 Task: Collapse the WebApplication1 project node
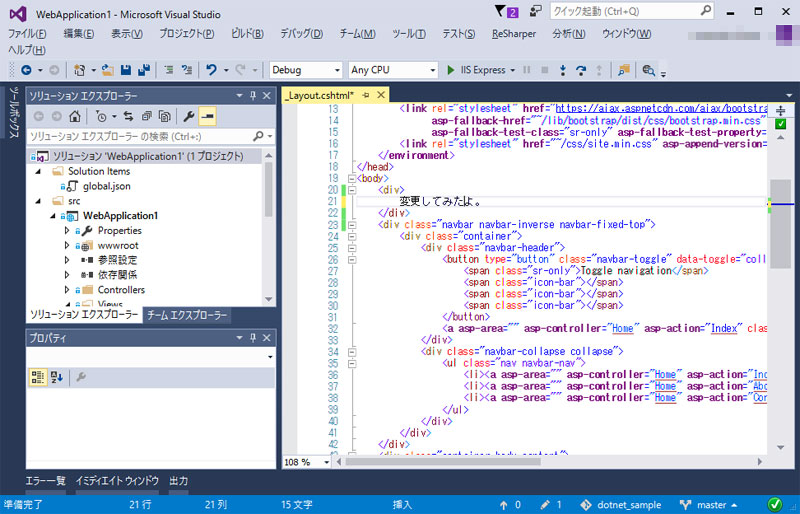53,216
